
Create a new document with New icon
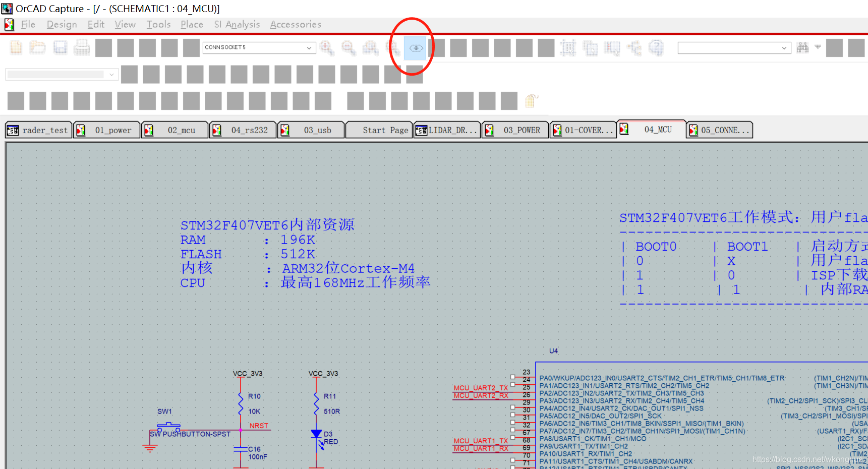(16, 48)
